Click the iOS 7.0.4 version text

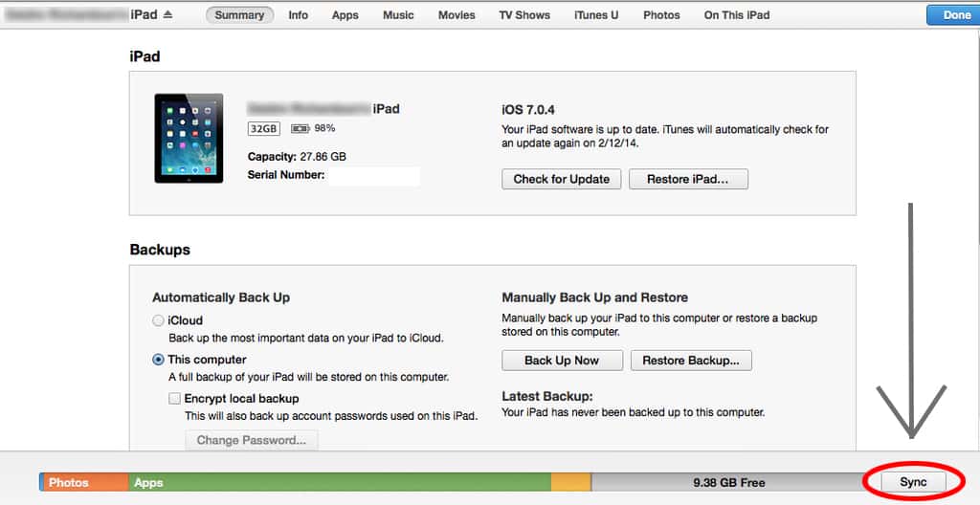point(528,110)
